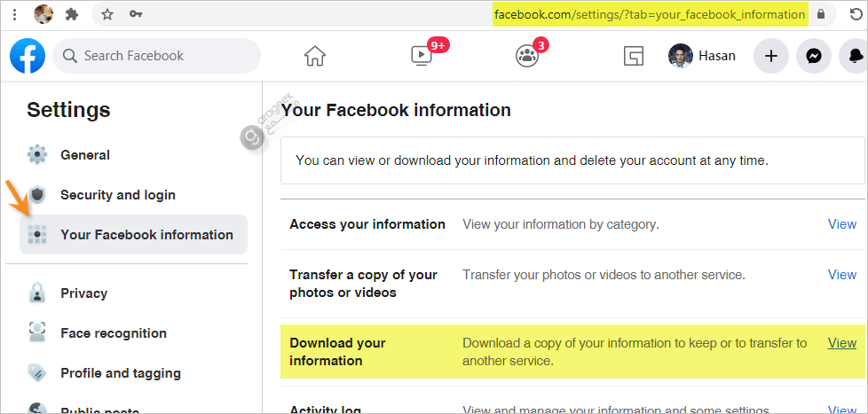Click the Access your information title
Viewport: 868px width, 414px height.
(x=367, y=224)
